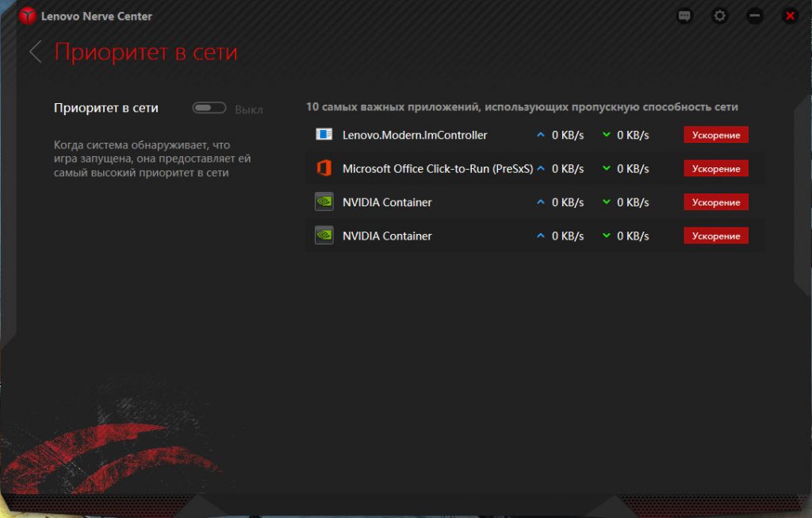Click download arrow for Lenovo.Modern.ImController row
This screenshot has height=518, width=812.
(607, 135)
